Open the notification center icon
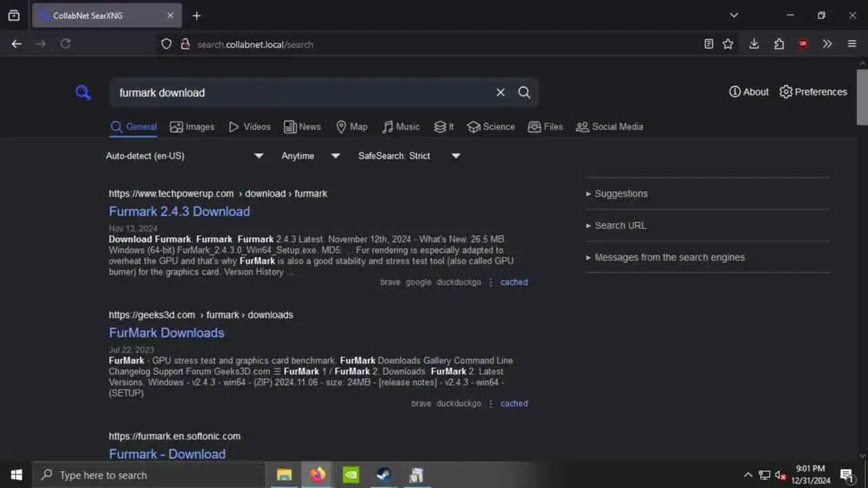868x488 pixels. tap(847, 475)
